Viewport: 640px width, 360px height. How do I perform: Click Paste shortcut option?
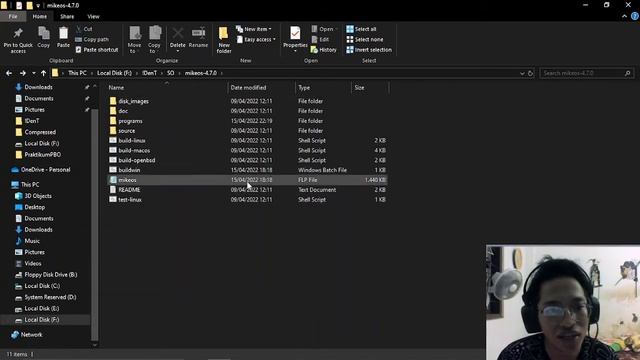pyautogui.click(x=97, y=49)
